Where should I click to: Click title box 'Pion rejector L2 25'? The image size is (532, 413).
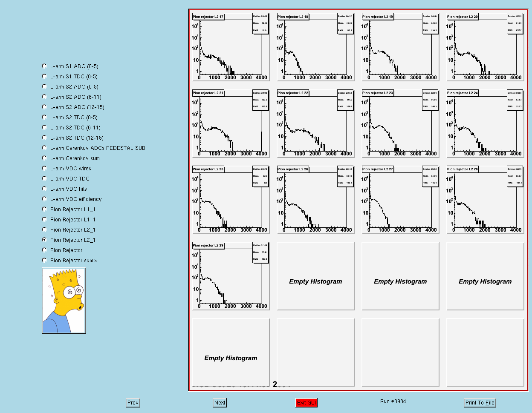[x=208, y=169]
